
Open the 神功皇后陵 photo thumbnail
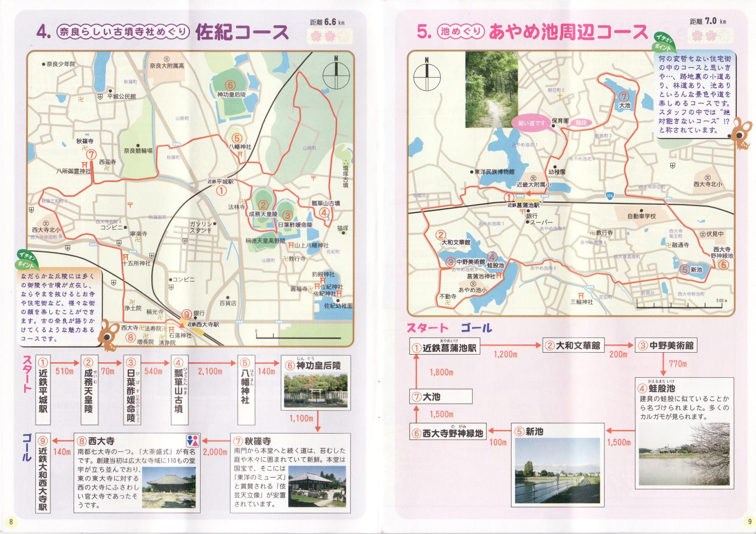coord(316,390)
